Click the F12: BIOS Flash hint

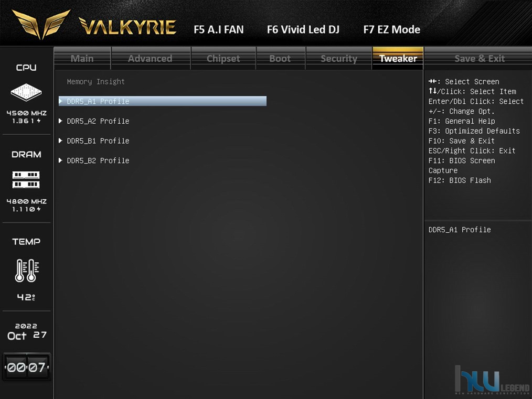point(460,180)
